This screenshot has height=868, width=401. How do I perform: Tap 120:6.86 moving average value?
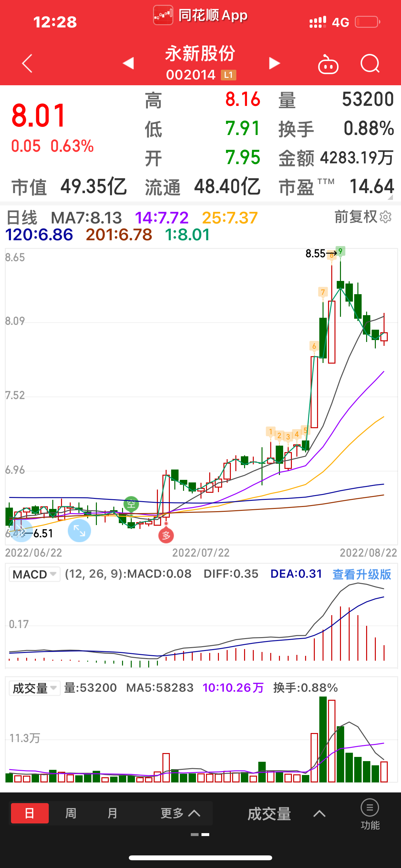tap(39, 235)
